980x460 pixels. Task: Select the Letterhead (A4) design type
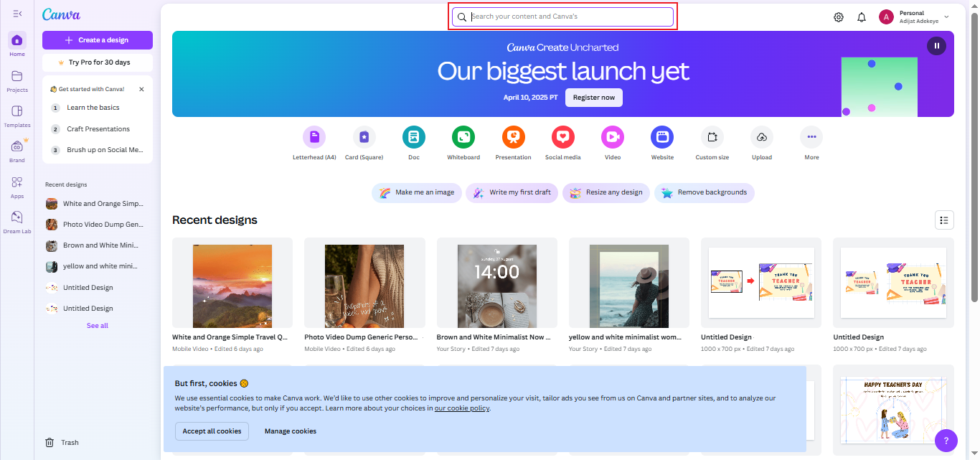(314, 144)
